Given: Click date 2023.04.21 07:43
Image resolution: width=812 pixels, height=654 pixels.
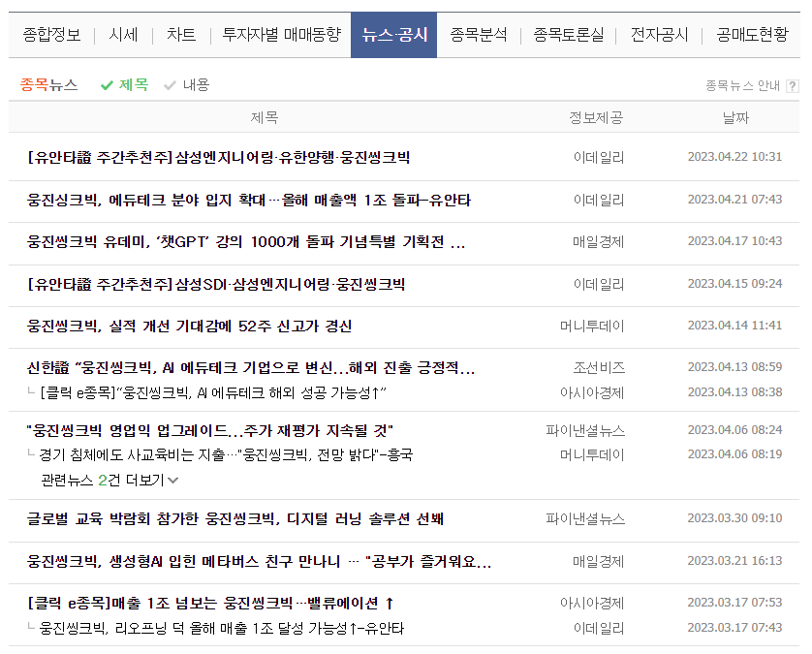Looking at the screenshot, I should tap(734, 200).
